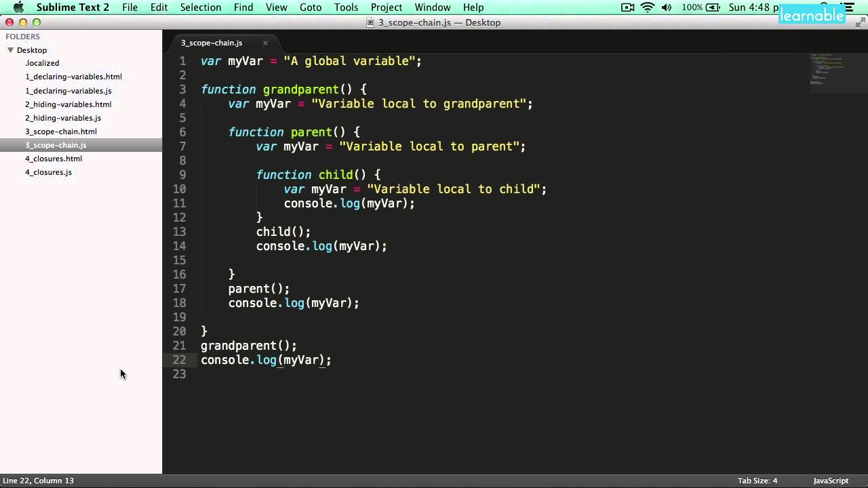Click the FOLDERS sidebar heading

pyautogui.click(x=23, y=37)
